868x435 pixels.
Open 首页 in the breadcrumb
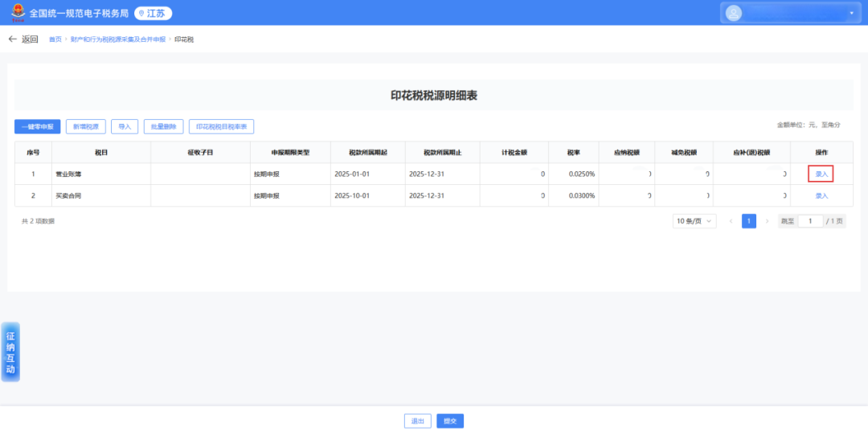tap(55, 39)
